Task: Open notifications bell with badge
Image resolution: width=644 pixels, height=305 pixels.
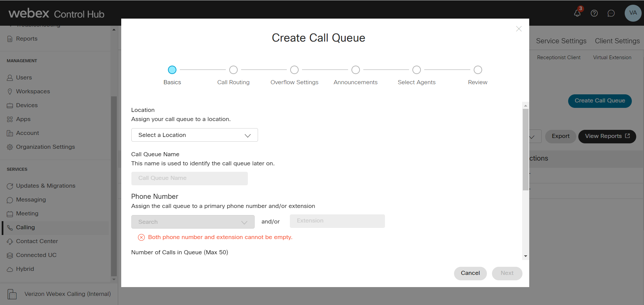Action: tap(577, 13)
